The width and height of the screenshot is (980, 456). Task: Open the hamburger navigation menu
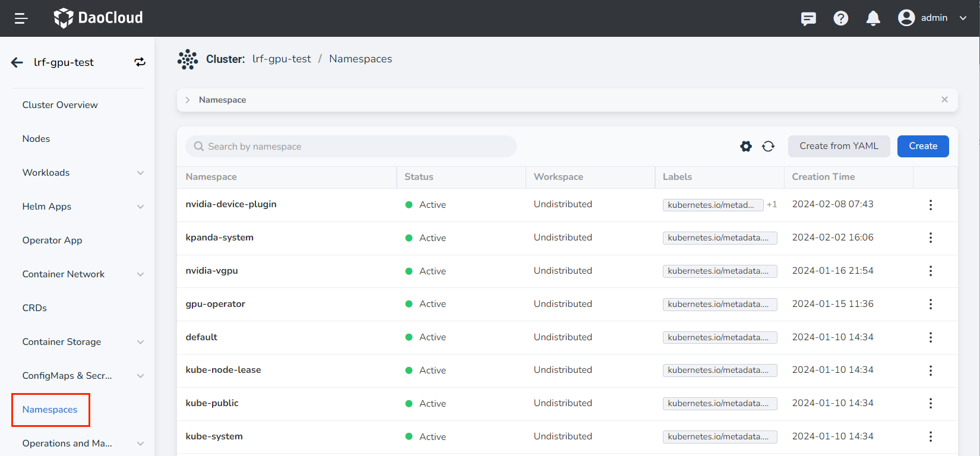click(21, 18)
